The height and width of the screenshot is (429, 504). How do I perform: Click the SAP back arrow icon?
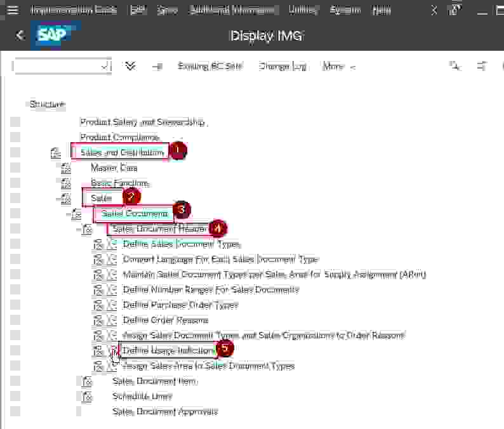20,36
